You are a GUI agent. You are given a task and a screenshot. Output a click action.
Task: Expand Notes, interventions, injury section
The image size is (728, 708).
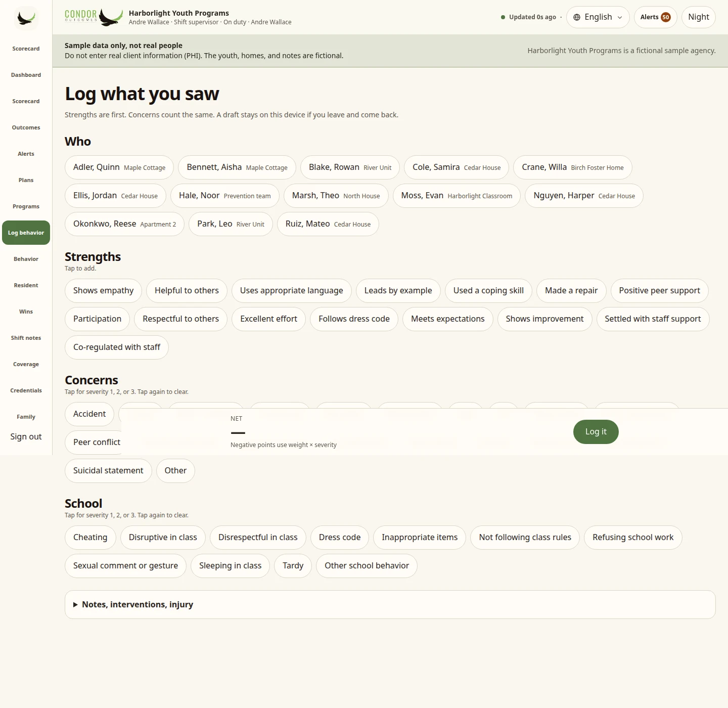click(390, 604)
